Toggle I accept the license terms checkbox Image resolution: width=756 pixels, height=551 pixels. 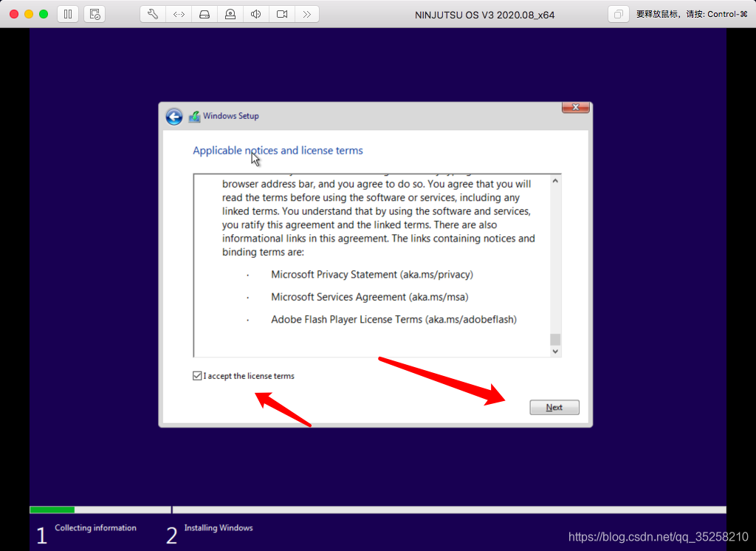click(x=197, y=376)
